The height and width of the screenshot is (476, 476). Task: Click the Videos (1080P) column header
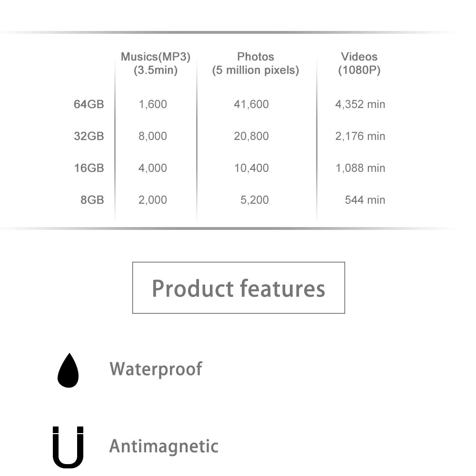(359, 63)
